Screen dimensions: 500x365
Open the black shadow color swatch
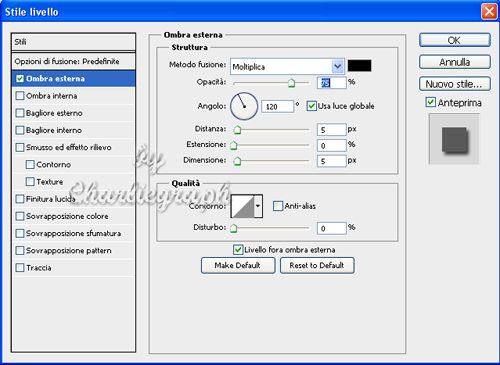click(x=359, y=66)
